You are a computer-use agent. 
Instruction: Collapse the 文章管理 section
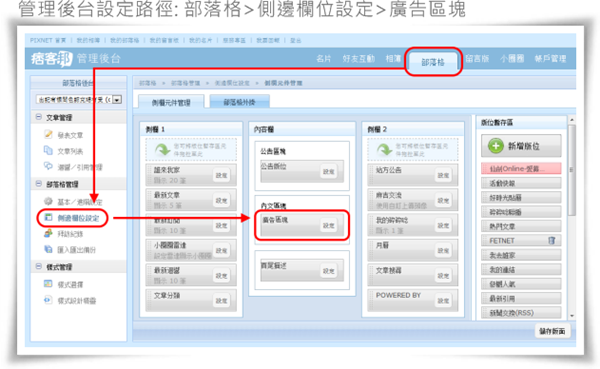[39, 117]
